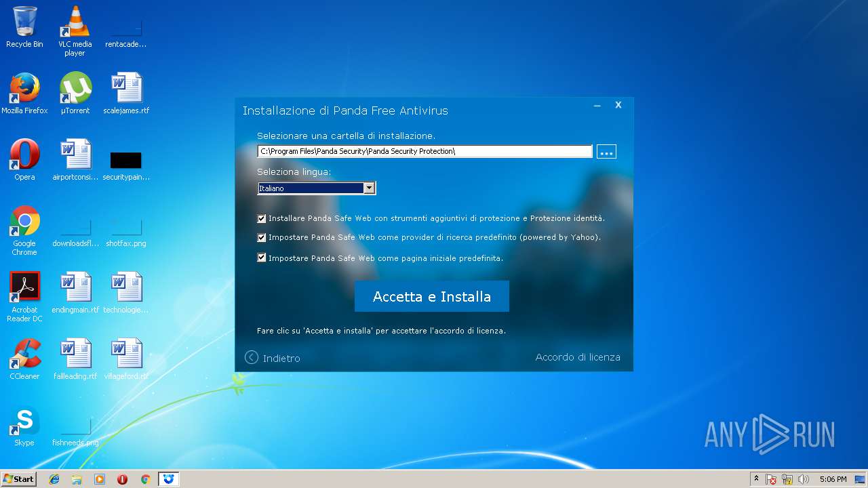Open Internet Explorer from taskbar
The height and width of the screenshot is (488, 868).
54,479
